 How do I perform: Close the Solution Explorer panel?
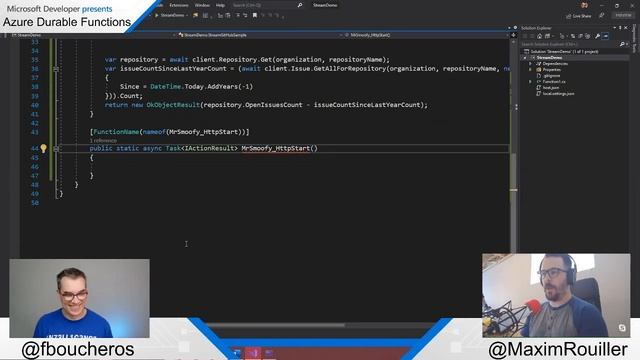coord(626,28)
